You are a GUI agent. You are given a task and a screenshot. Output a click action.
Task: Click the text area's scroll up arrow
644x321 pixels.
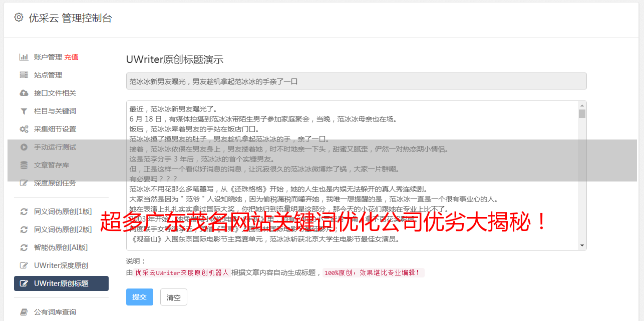582,105
